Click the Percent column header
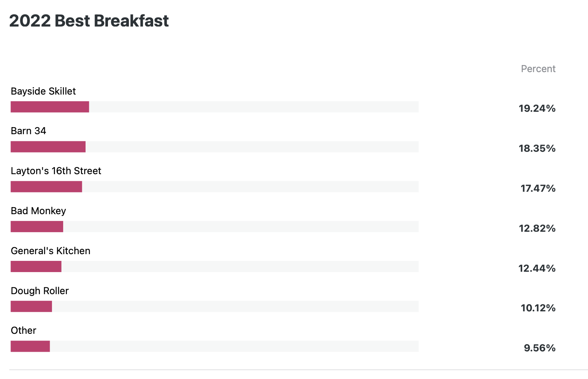This screenshot has width=588, height=379. [538, 69]
